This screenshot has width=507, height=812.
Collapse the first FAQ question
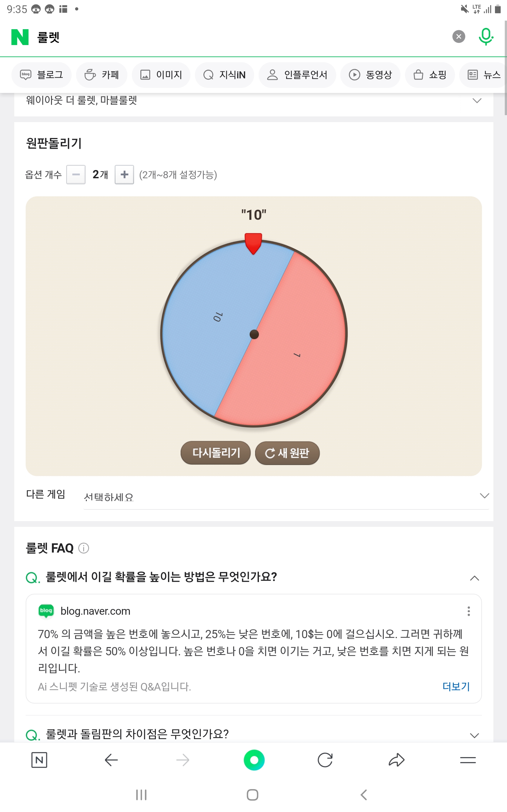[x=474, y=578]
